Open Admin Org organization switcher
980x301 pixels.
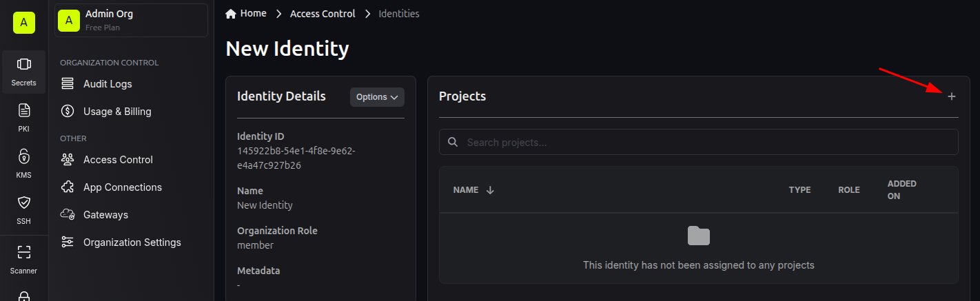coord(131,20)
